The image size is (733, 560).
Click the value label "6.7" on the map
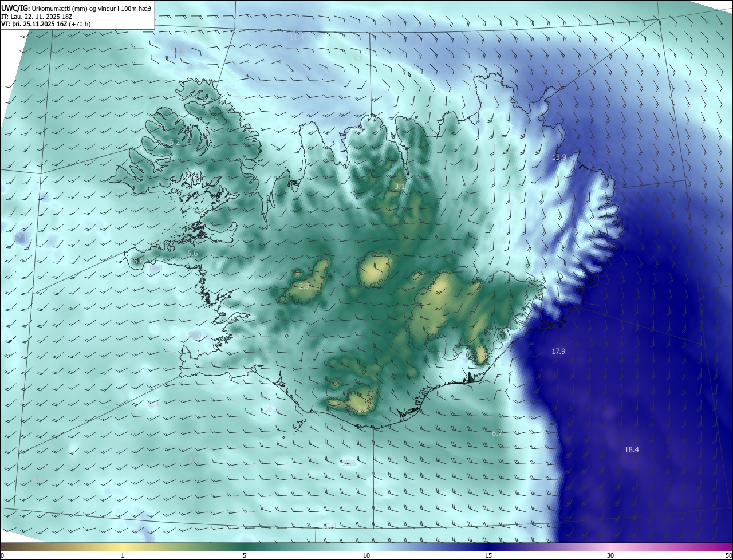point(496,433)
